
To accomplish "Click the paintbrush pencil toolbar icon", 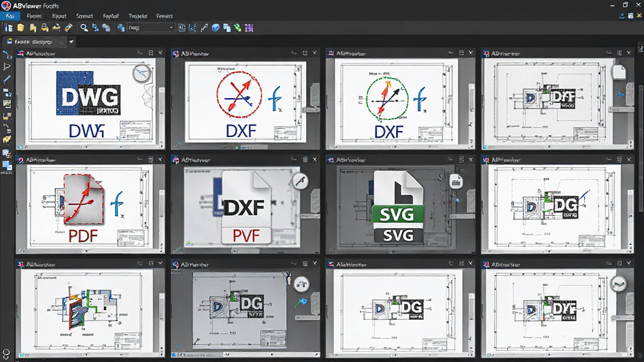I will pos(68,28).
